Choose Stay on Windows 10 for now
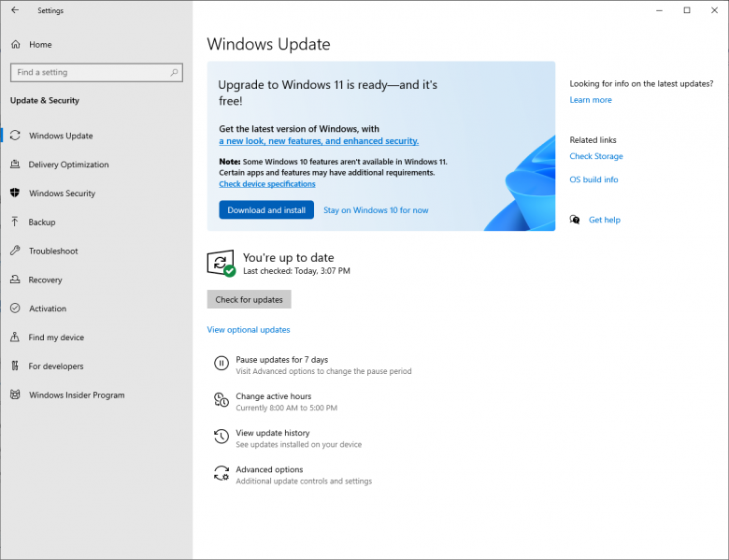This screenshot has width=729, height=560. click(x=376, y=210)
